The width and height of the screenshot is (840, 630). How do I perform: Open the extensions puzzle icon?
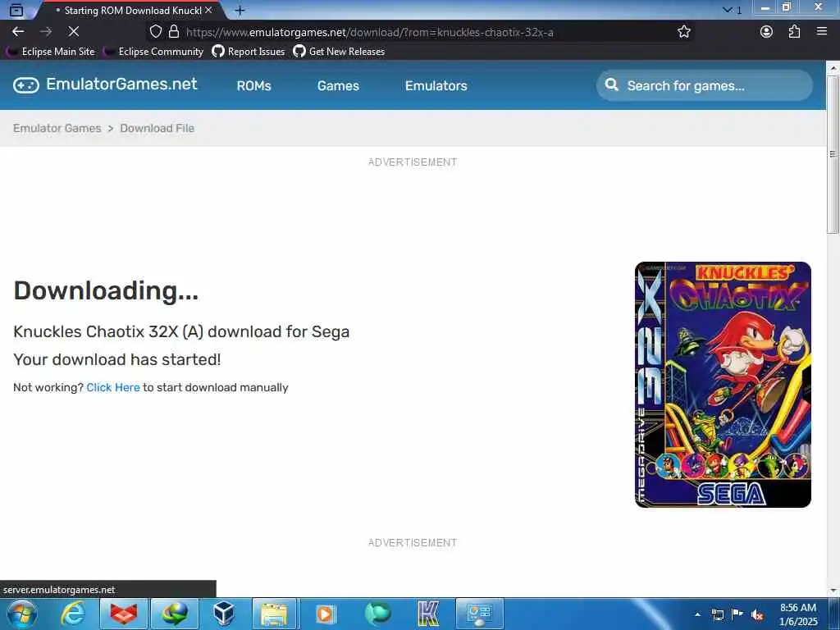[x=794, y=32]
